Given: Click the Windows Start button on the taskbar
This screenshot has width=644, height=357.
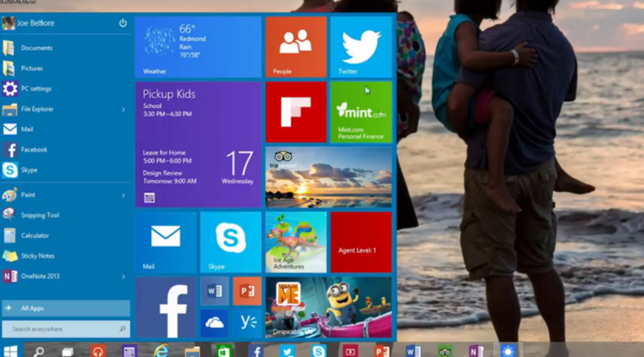Looking at the screenshot, I should coord(10,351).
